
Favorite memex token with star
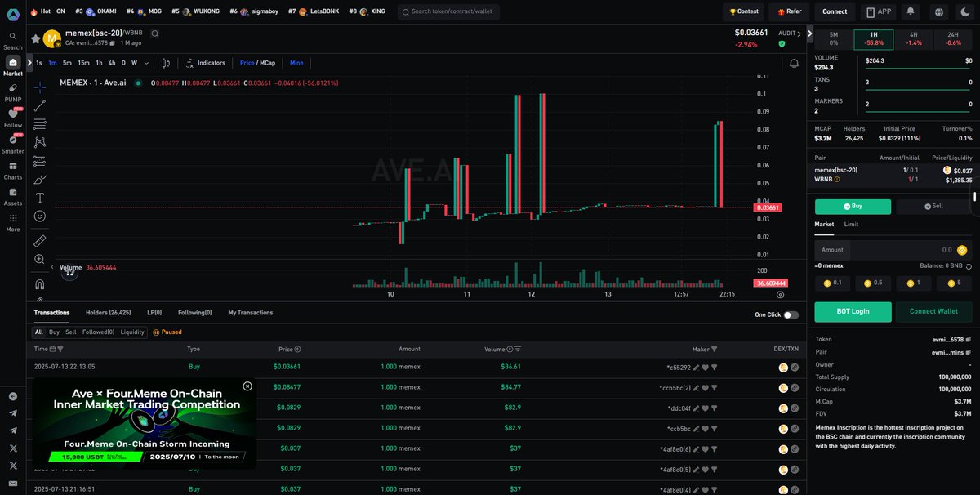(35, 38)
